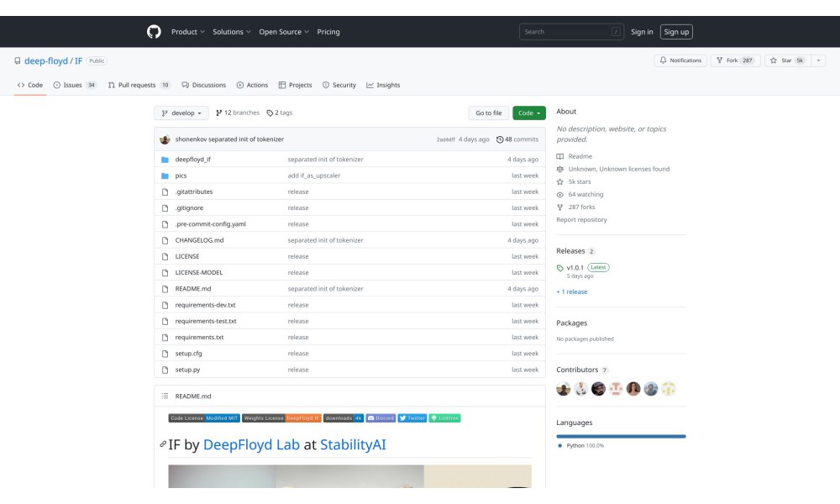The height and width of the screenshot is (504, 840).
Task: Click the license scale icon in About
Action: tap(559, 169)
